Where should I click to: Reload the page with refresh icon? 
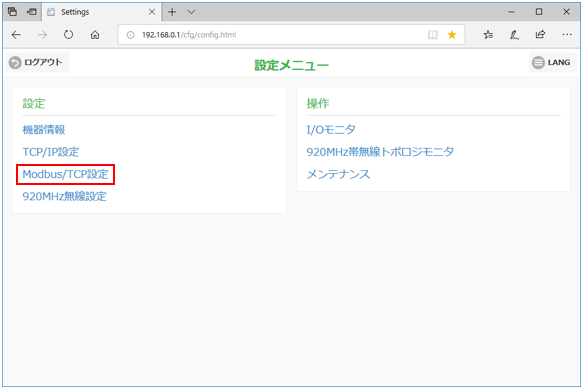pyautogui.click(x=68, y=35)
